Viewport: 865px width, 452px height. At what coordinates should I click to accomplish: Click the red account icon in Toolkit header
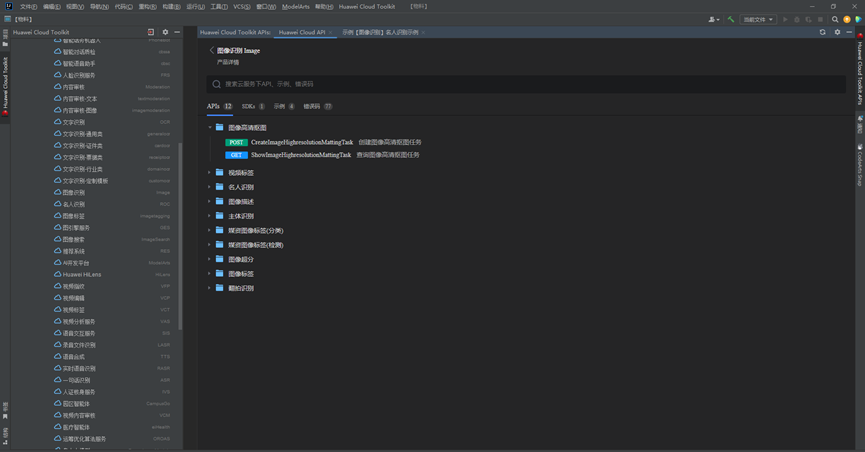(151, 32)
